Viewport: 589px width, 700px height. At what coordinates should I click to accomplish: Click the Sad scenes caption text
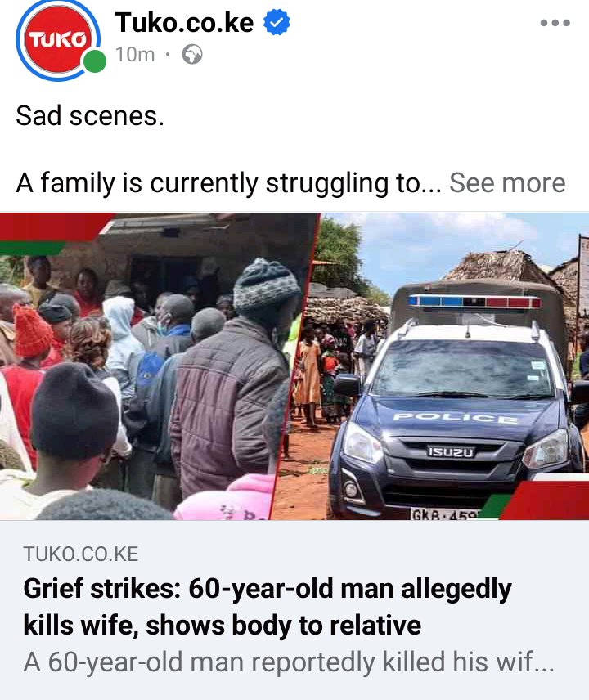(90, 115)
